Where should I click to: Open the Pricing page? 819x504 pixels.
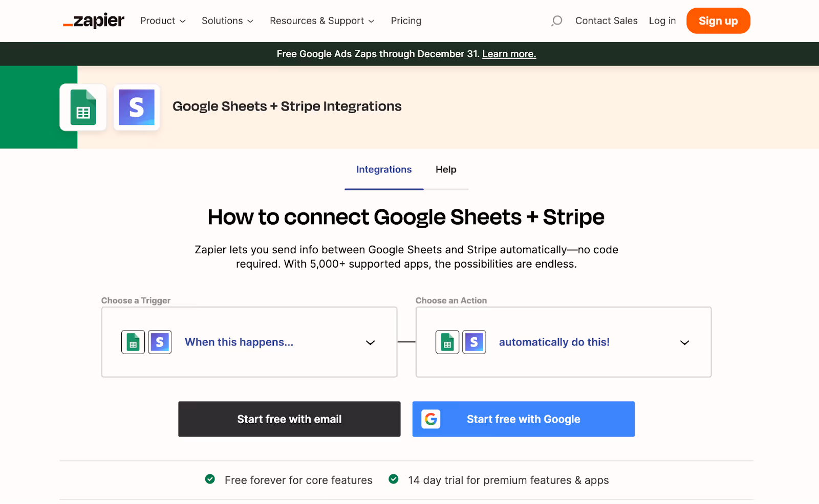pos(406,21)
